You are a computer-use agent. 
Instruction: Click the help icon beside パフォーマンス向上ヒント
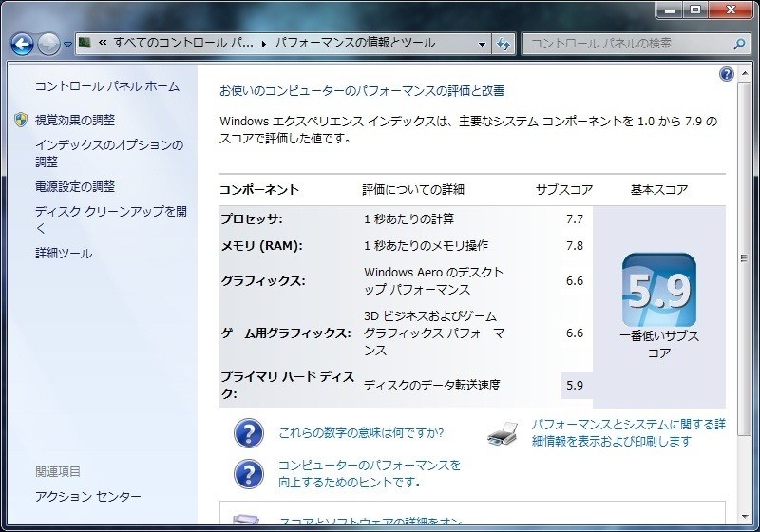249,474
